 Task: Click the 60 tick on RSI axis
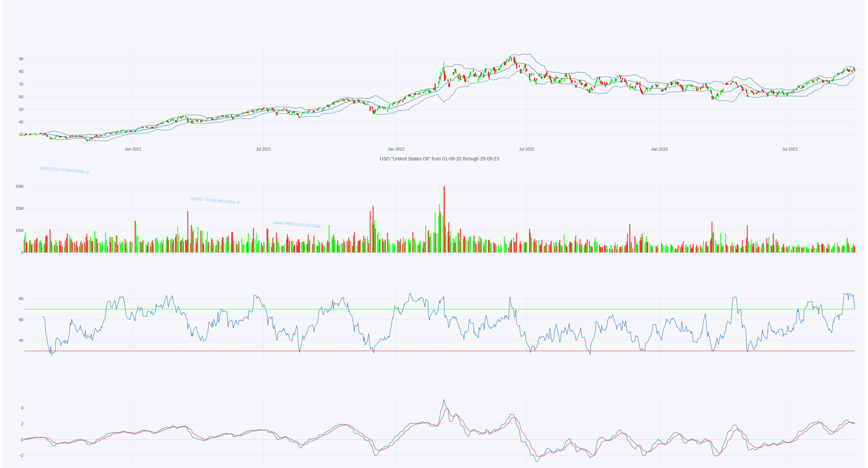21,320
